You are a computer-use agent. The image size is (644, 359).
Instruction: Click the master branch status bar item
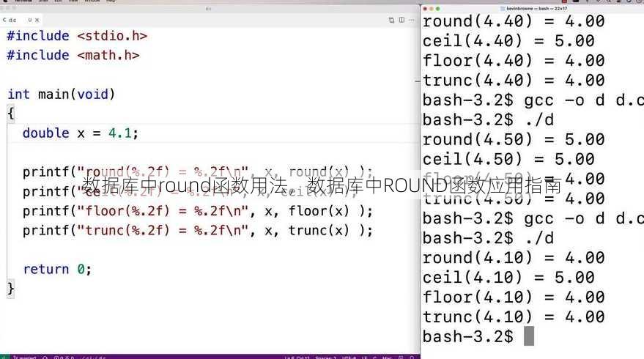click(x=25, y=358)
